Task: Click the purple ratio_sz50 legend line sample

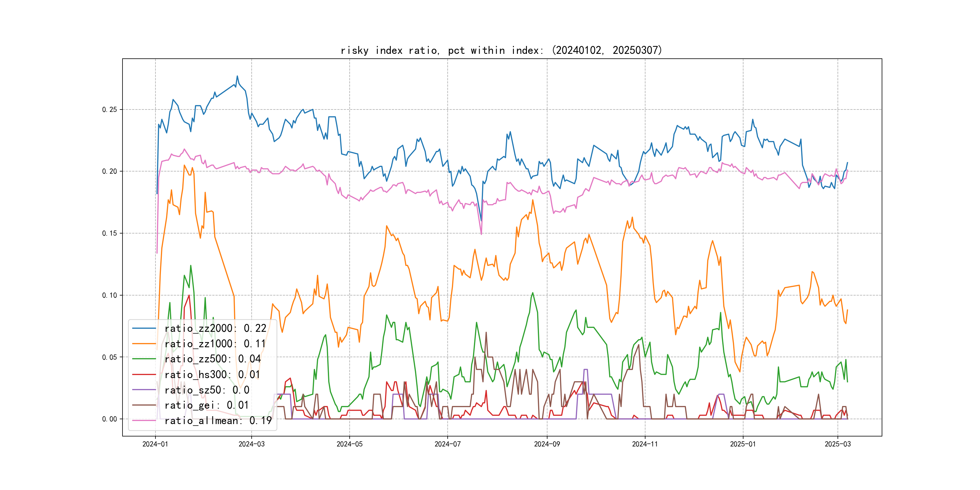Action: click(x=144, y=390)
